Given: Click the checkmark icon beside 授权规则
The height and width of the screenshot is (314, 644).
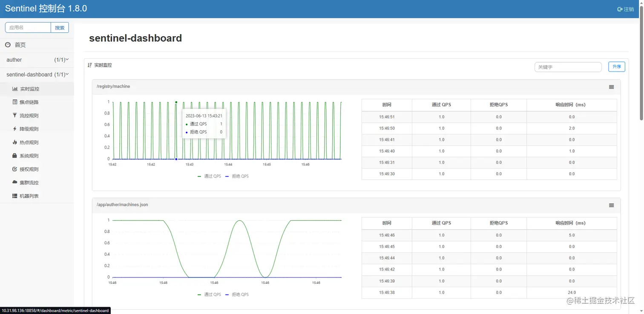Looking at the screenshot, I should (15, 169).
